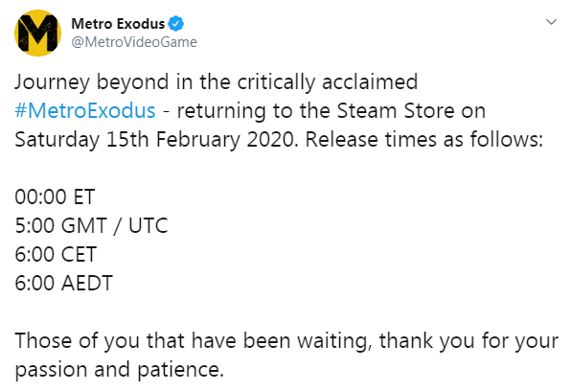This screenshot has width=572, height=392.
Task: Visit the @MetroVideoGame handle
Action: [x=134, y=42]
